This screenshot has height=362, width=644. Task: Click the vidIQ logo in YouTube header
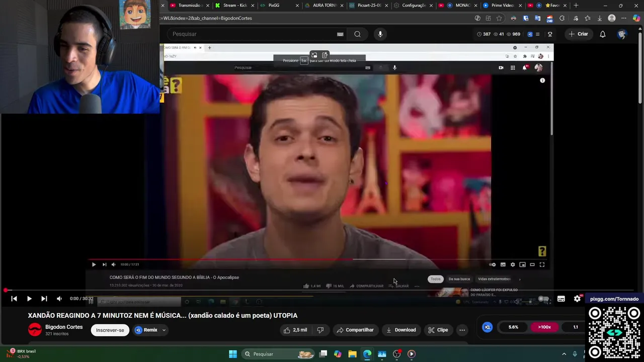[x=530, y=34]
